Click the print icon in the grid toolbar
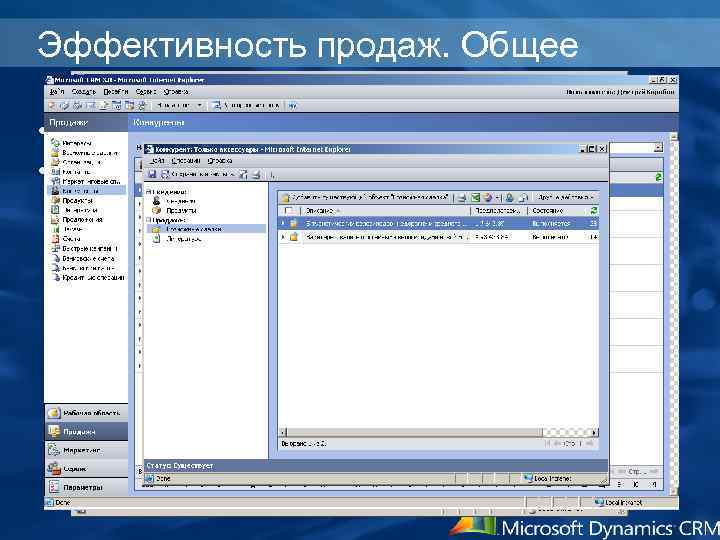Viewport: 720px width, 540px height. click(462, 197)
